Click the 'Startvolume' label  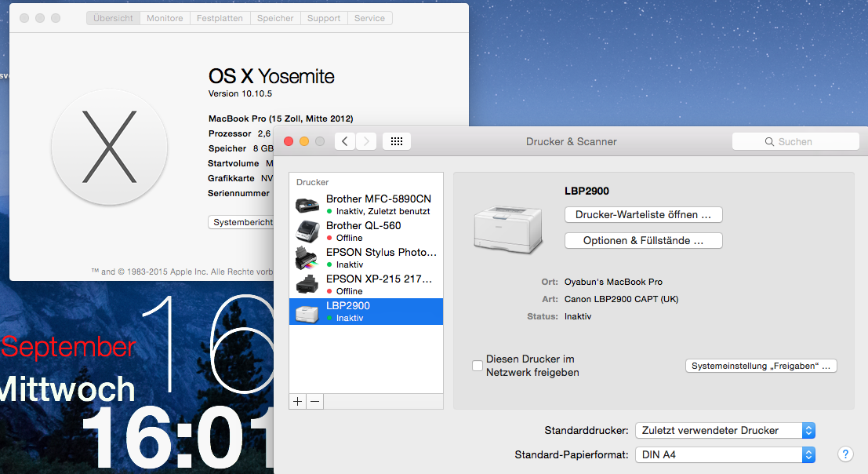point(233,163)
